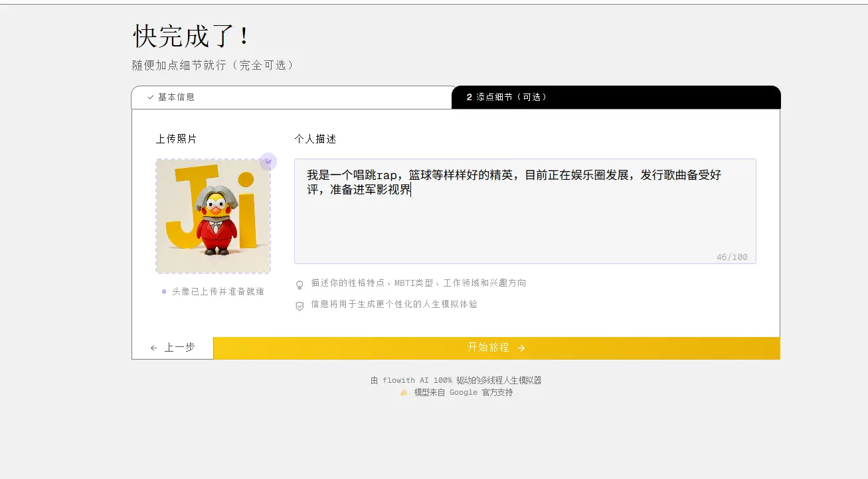The width and height of the screenshot is (868, 479).
Task: Go back with the 上一步 button
Action: (173, 348)
